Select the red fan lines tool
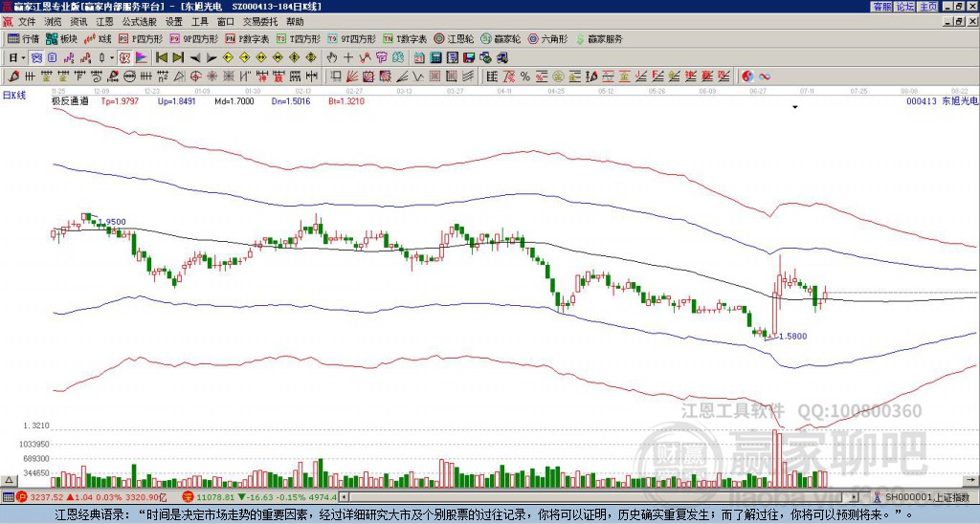The height and width of the screenshot is (524, 980). point(352,76)
